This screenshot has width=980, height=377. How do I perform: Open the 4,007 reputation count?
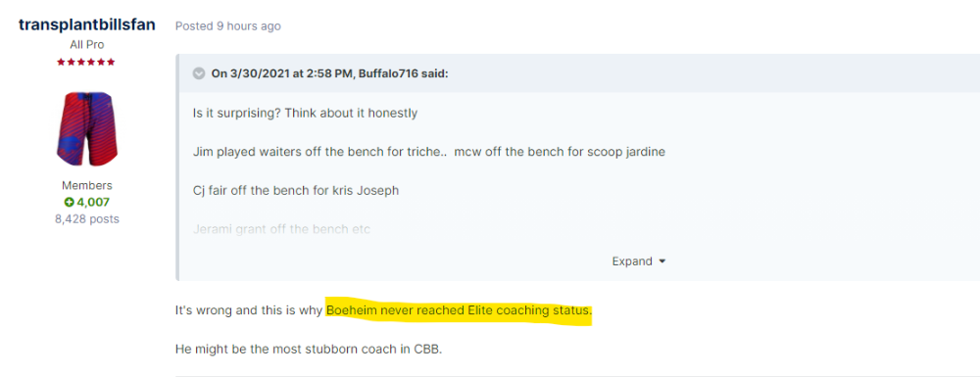click(92, 203)
